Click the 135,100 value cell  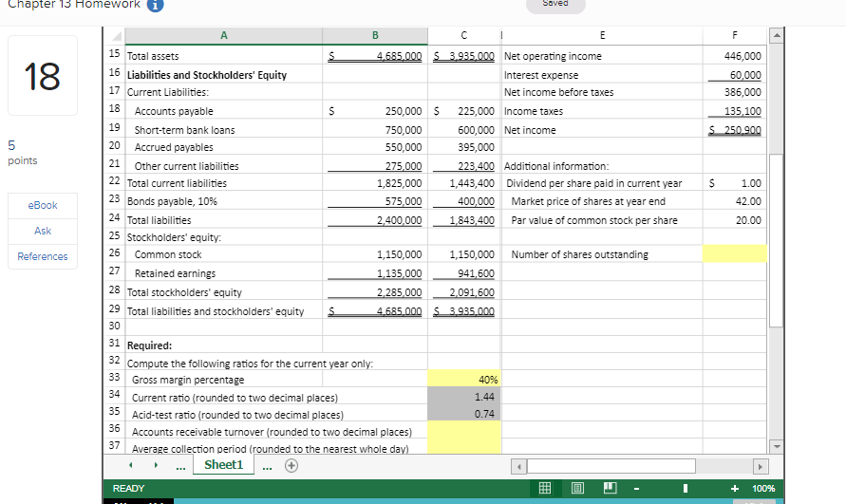pos(734,111)
